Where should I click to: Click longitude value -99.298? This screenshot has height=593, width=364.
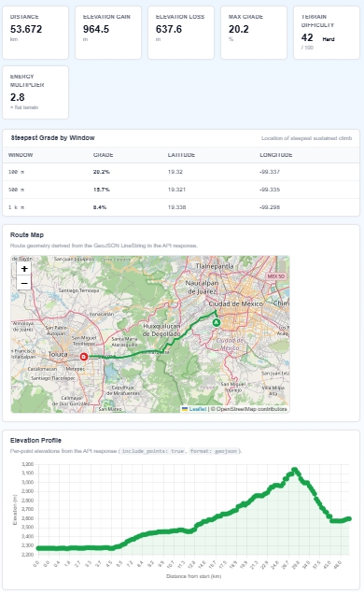pos(270,207)
